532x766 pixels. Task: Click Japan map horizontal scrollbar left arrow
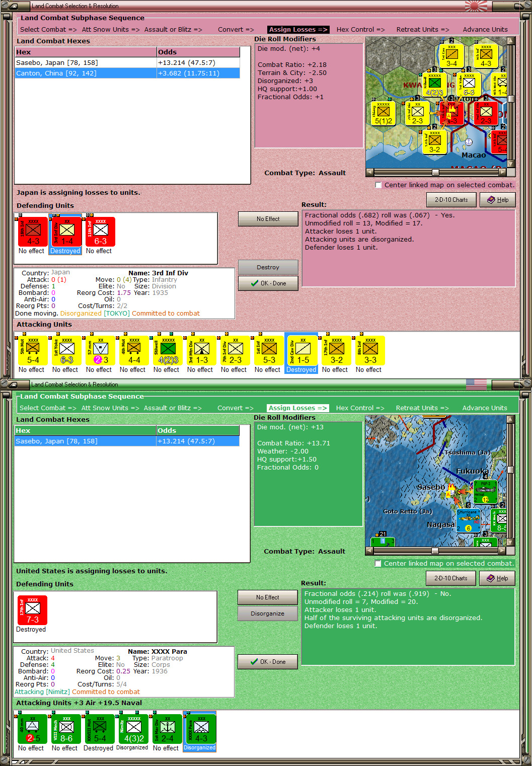pyautogui.click(x=370, y=172)
